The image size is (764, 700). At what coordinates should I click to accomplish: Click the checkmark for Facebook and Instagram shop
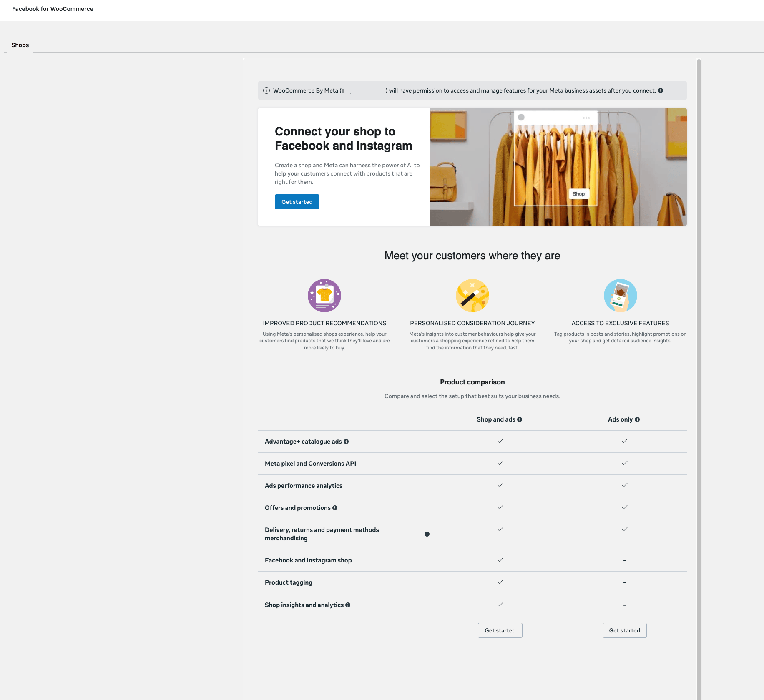500,560
